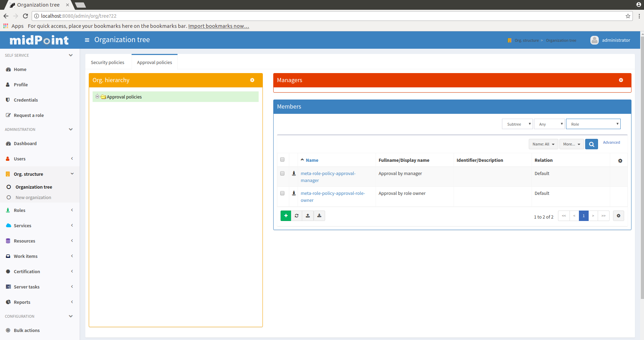Tick the meta-role-policy-approval-role-owner row checkbox
Image resolution: width=644 pixels, height=340 pixels.
click(x=282, y=193)
